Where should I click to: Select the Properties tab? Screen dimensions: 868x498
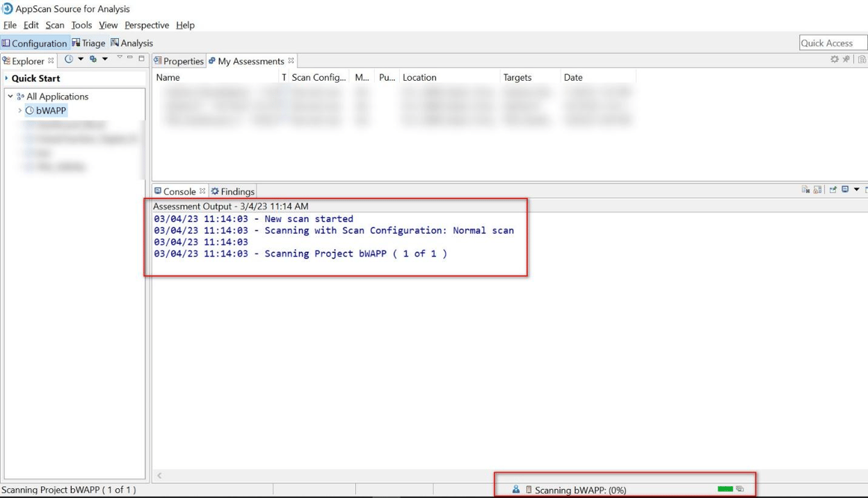click(x=183, y=61)
